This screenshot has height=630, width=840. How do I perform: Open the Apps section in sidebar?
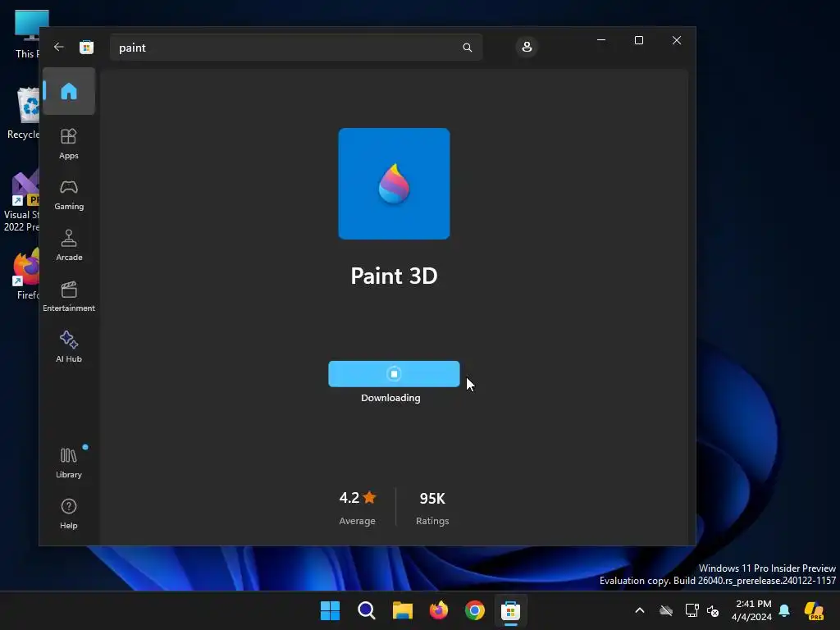pyautogui.click(x=69, y=144)
